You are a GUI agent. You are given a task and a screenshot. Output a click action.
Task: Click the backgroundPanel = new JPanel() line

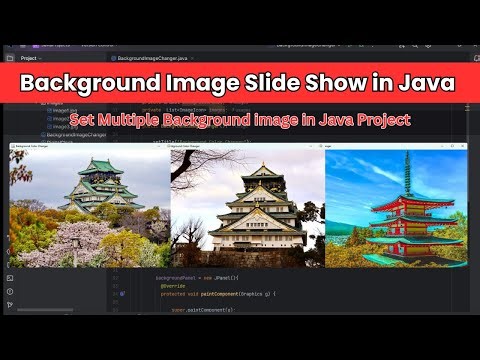click(x=197, y=278)
